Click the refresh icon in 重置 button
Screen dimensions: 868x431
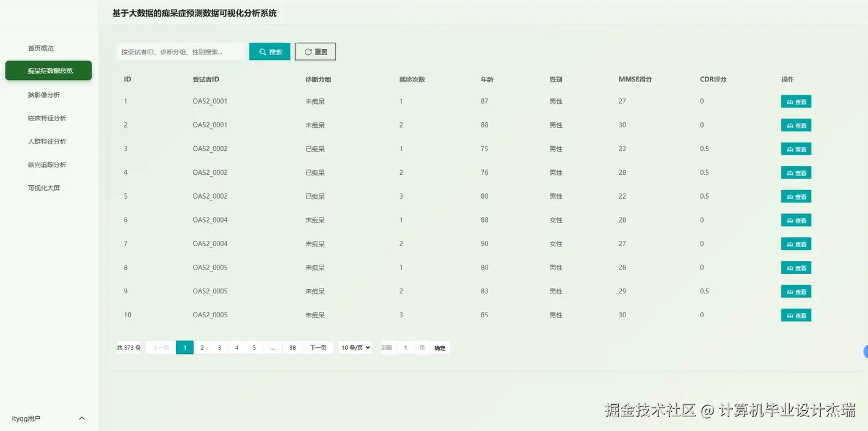pyautogui.click(x=308, y=52)
